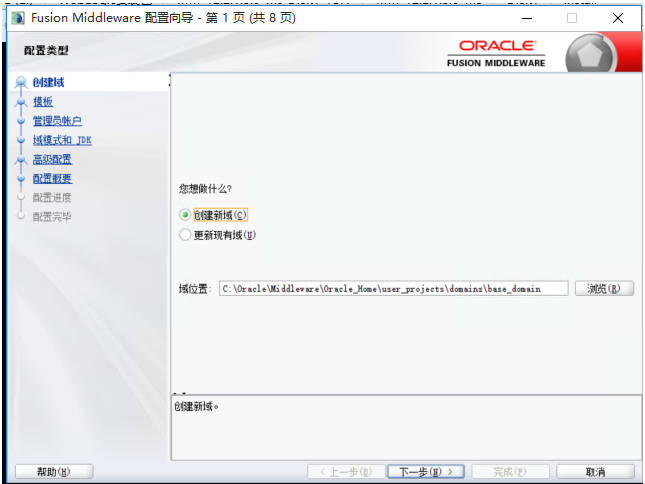Viewport: 645px width, 484px height.
Task: Click the step bullet beside 配置概要
Action: point(21,178)
